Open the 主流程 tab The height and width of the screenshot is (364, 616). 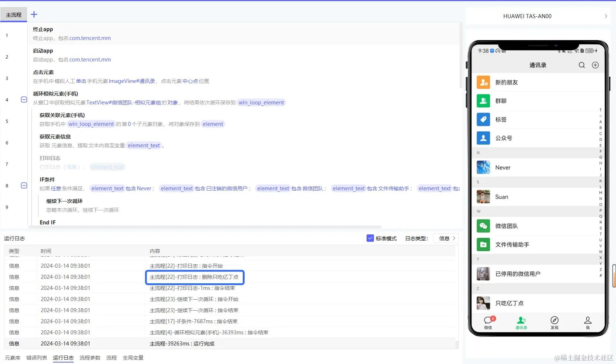pyautogui.click(x=14, y=15)
